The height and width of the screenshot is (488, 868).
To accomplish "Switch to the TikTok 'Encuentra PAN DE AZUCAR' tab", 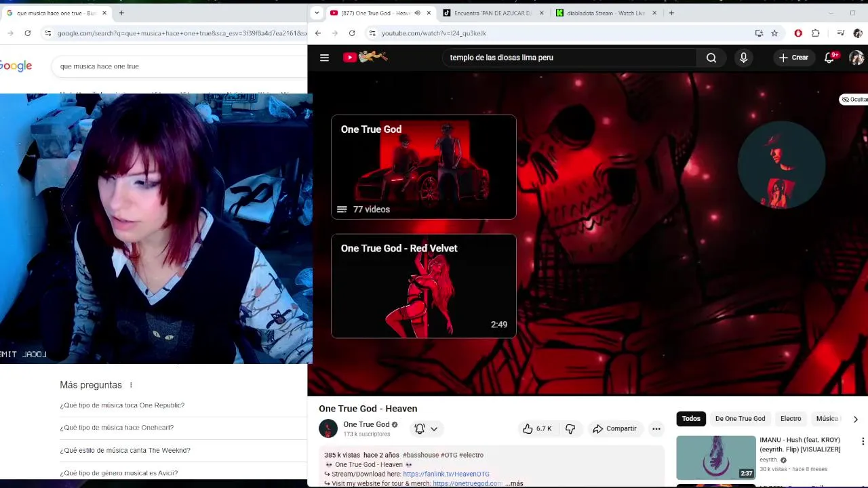I will [492, 13].
